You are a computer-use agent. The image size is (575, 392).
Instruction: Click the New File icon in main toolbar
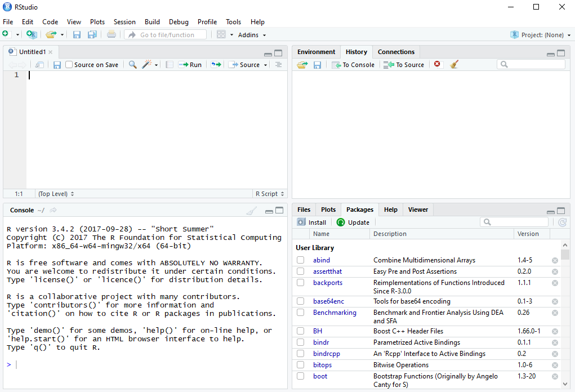tap(6, 34)
